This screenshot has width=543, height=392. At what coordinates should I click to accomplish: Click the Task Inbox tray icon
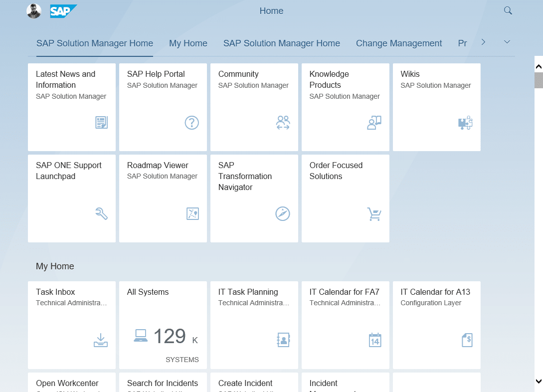pos(101,340)
